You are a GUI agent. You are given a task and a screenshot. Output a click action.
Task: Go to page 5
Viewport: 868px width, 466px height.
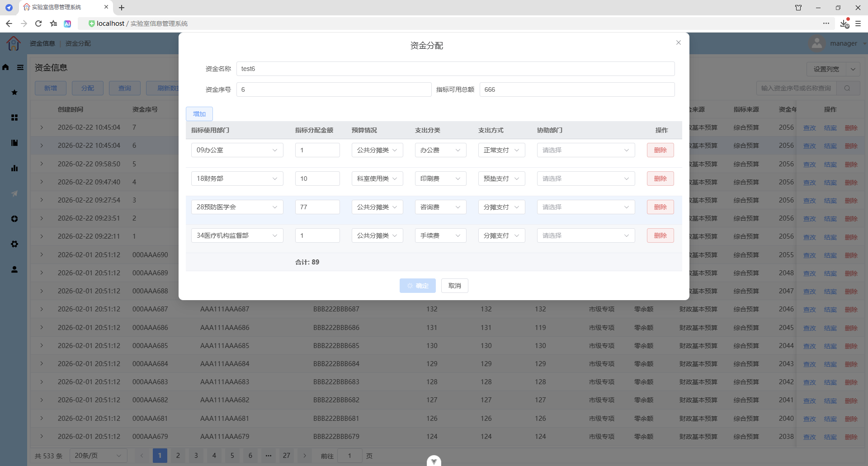(x=232, y=456)
